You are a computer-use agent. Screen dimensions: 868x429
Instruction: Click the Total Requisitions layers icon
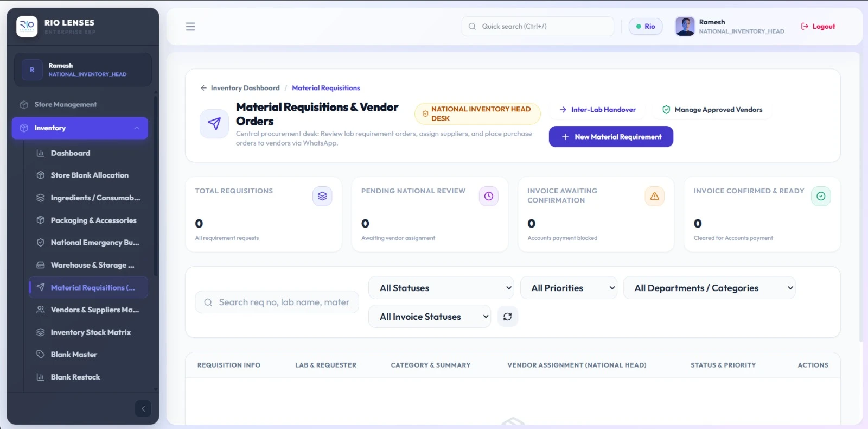[x=322, y=196]
